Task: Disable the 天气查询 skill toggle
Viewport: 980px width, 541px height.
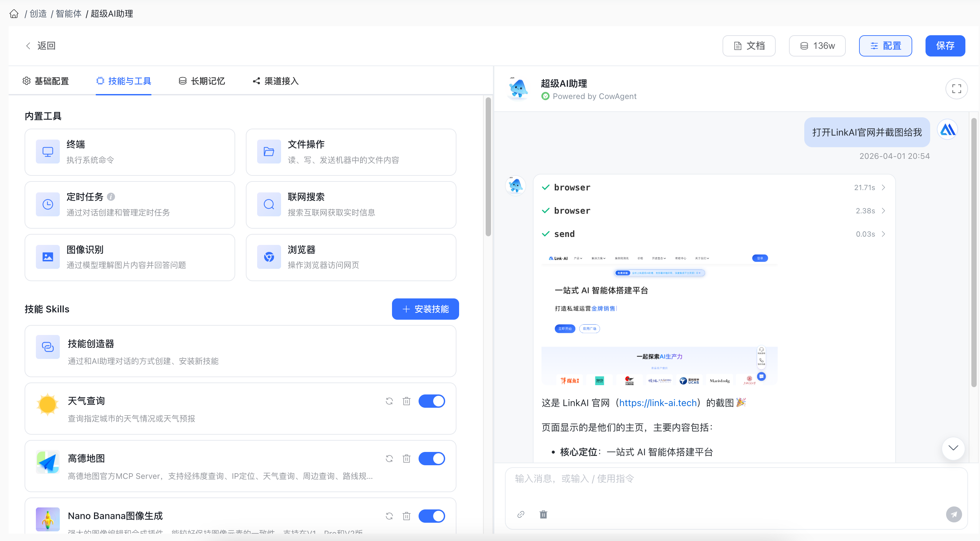Action: (432, 401)
